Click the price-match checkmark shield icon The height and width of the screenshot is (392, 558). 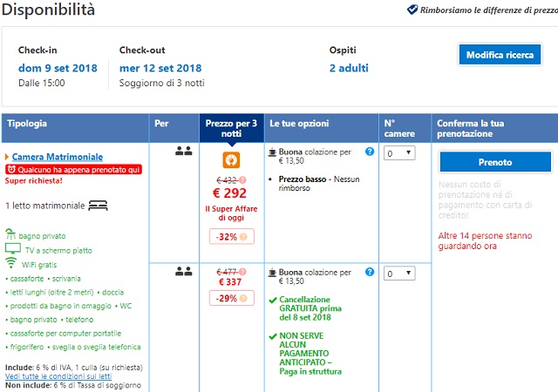pos(412,10)
